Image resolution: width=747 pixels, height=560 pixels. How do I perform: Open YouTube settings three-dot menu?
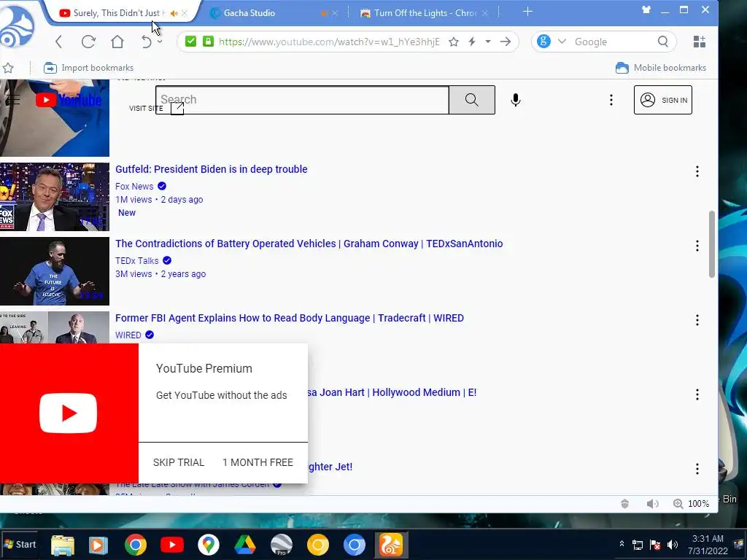click(611, 100)
